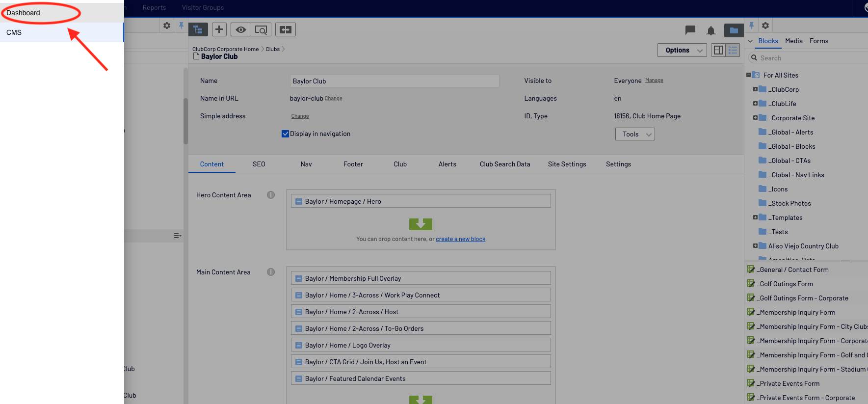
Task: Click Clubs breadcrumb link
Action: (x=273, y=49)
